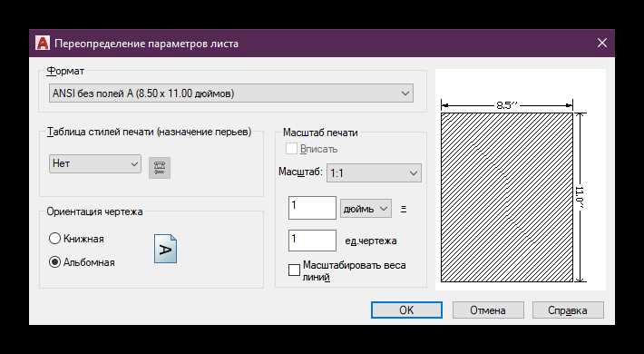Open the Формат paper size dropdown
The image size is (644, 354).
coord(231,93)
